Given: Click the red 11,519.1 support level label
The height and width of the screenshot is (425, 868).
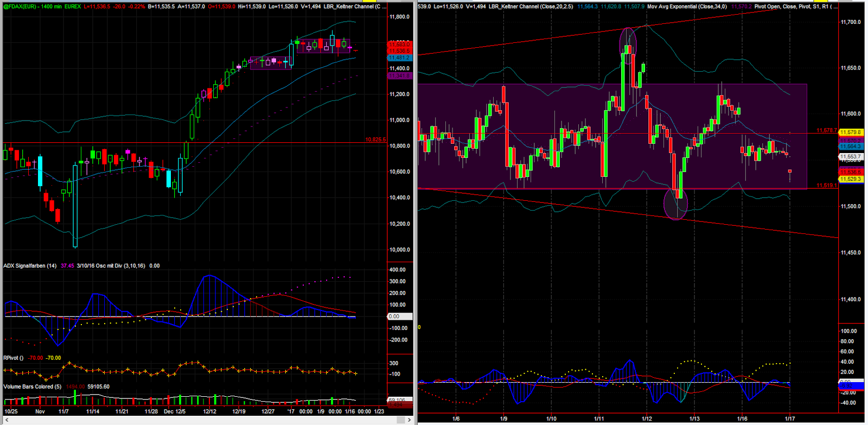Looking at the screenshot, I should tap(827, 186).
